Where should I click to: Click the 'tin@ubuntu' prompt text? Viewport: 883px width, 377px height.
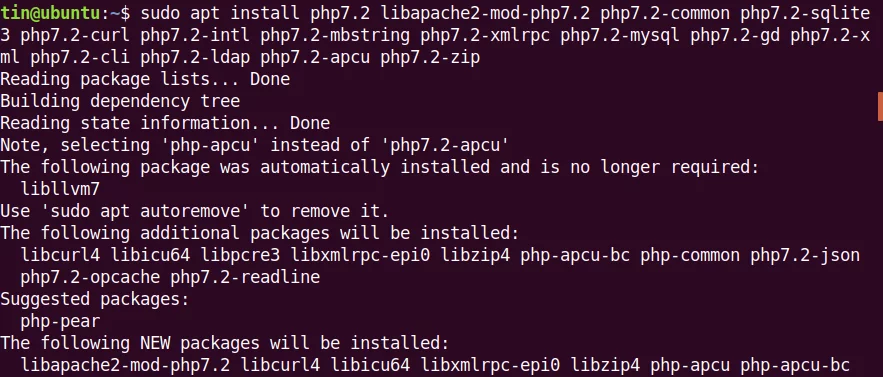(50, 13)
